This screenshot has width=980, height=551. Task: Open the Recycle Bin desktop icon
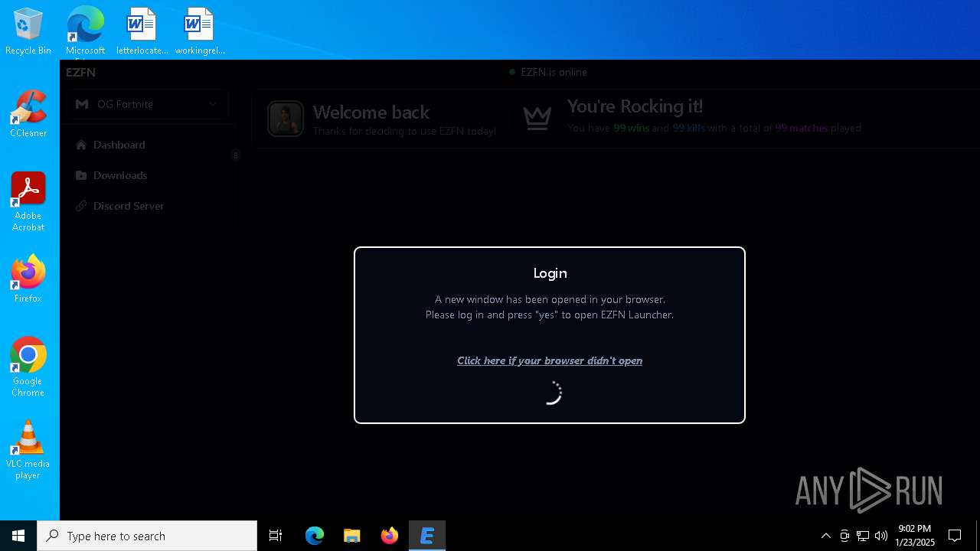point(28,32)
